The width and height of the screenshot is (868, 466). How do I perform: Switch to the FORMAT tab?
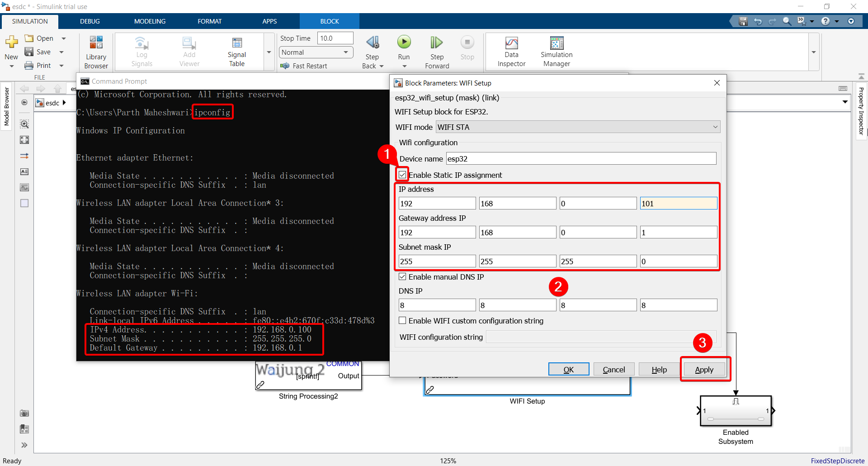click(210, 21)
